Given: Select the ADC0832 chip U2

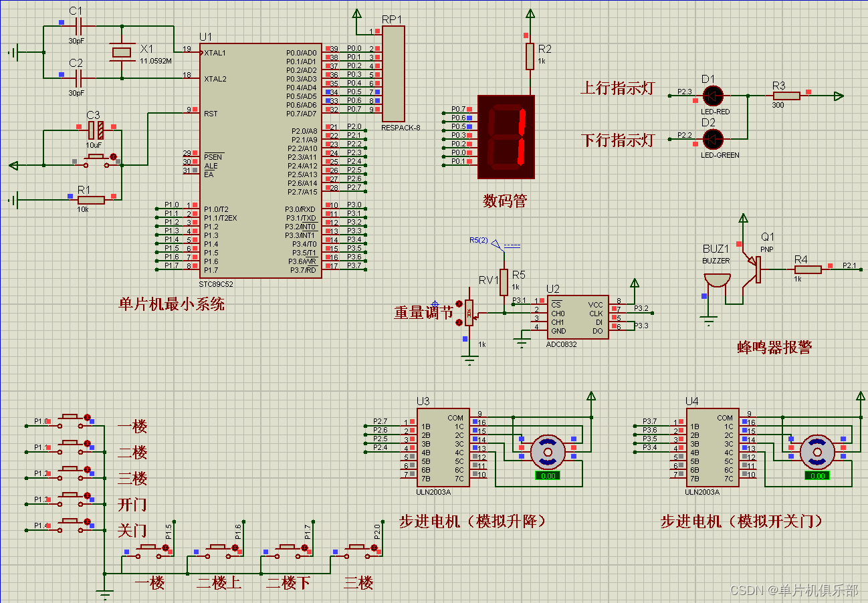Looking at the screenshot, I should 578,317.
